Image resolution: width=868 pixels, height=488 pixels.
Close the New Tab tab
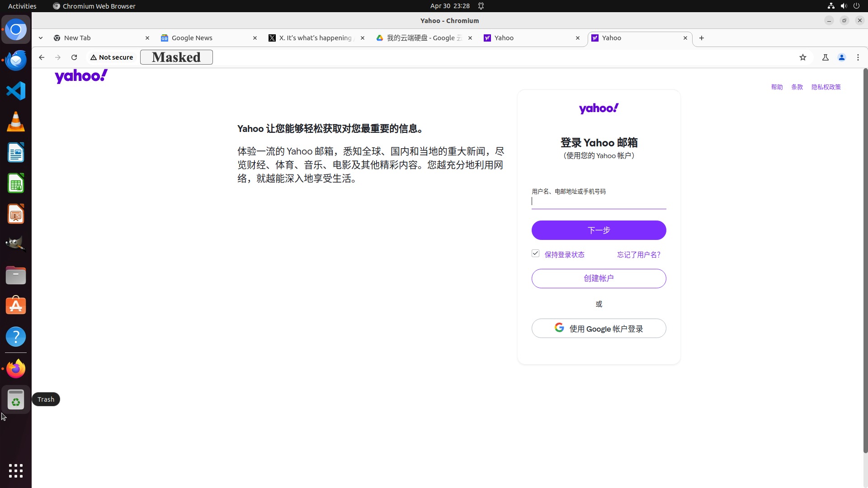click(147, 38)
